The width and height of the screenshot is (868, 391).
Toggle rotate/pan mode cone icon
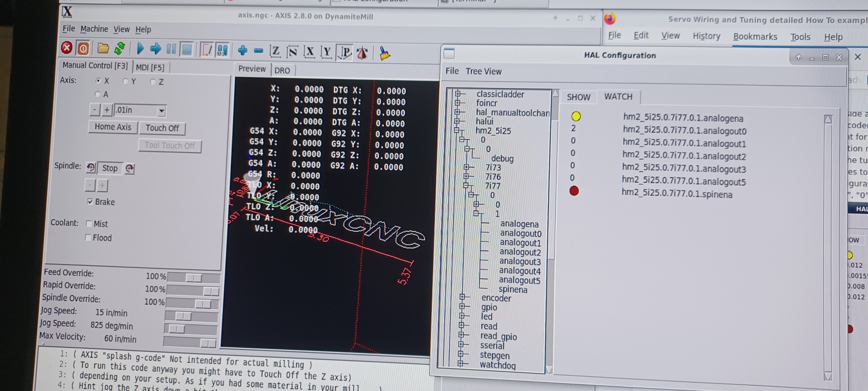coord(362,53)
